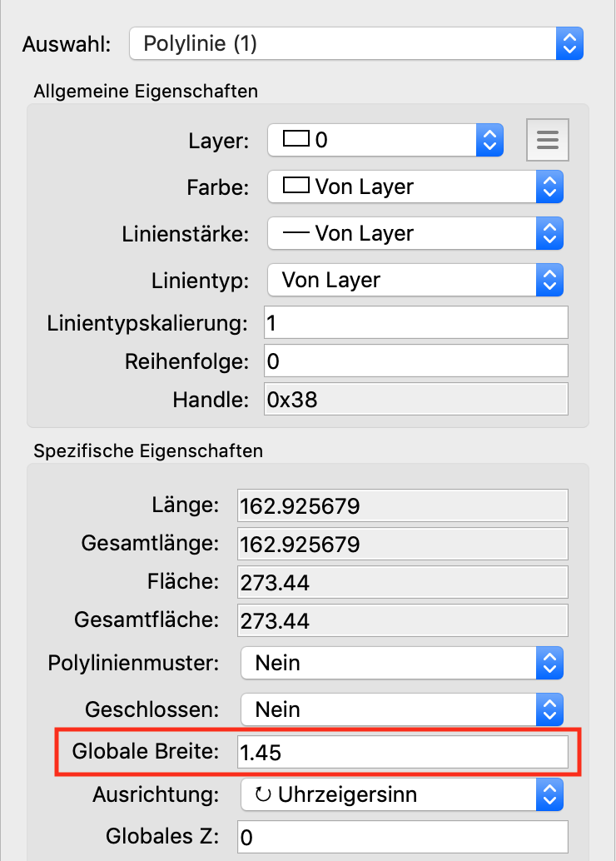Screen dimensions: 616x861
Task: Click the Linientypskalierung input field
Action: 415,323
